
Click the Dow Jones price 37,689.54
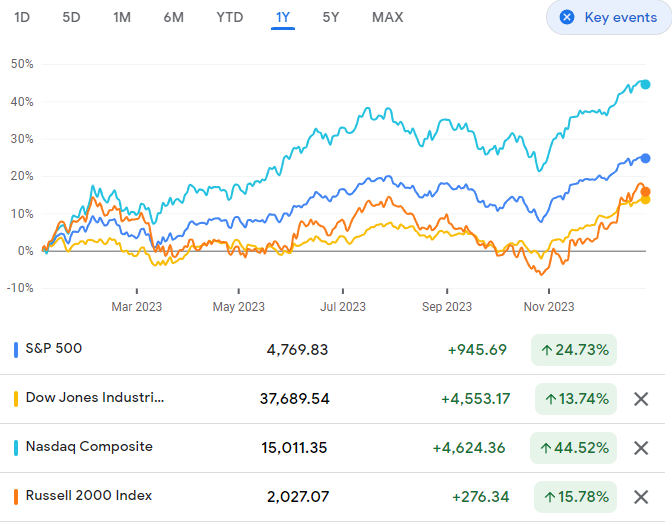coord(294,399)
